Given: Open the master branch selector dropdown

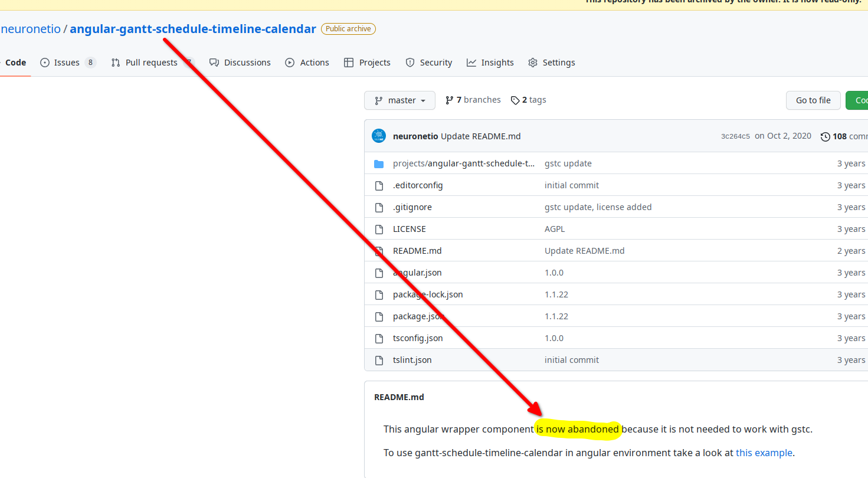Looking at the screenshot, I should click(399, 100).
